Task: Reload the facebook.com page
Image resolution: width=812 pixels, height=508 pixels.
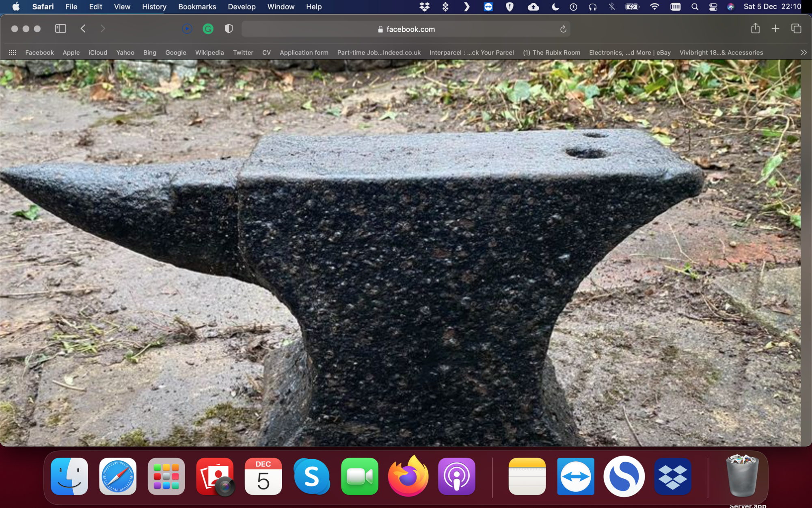Action: pos(563,29)
